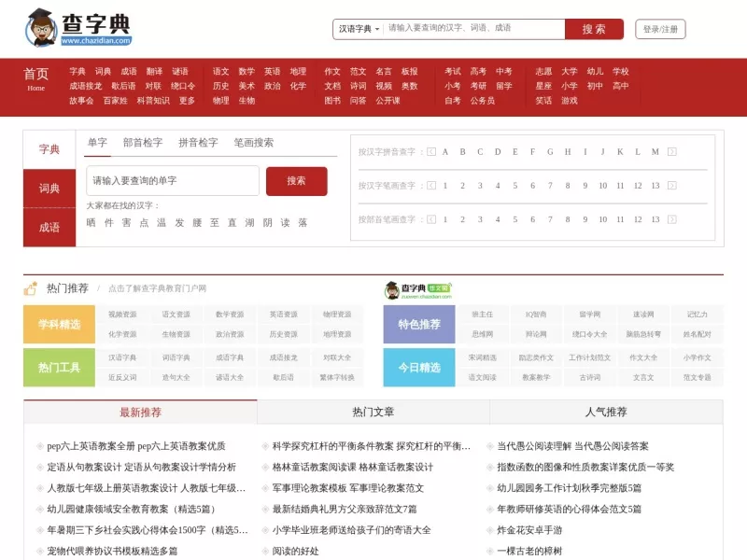Open article 炸金花安卓手游
747x560 pixels.
pyautogui.click(x=529, y=530)
